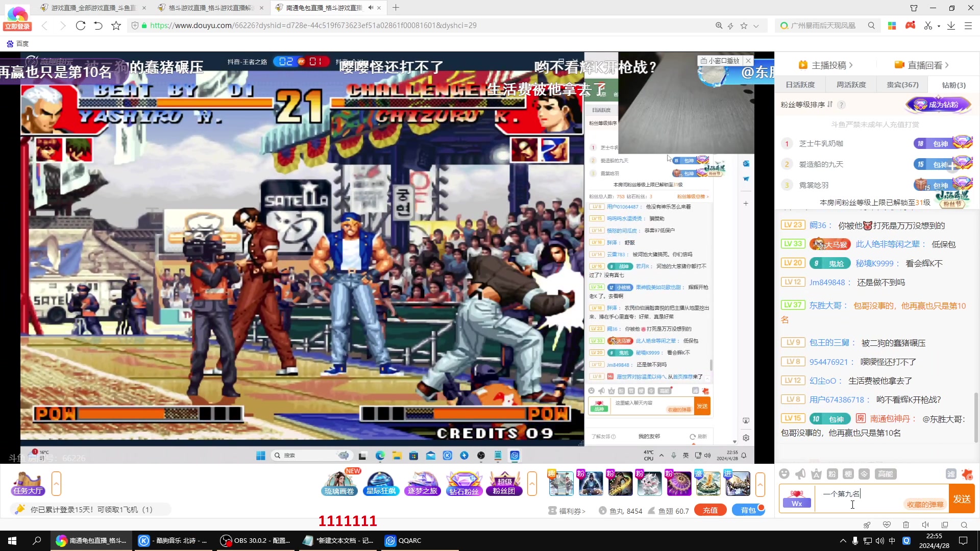Click the red gamepad icon in browser toolbar
980x551 pixels.
[x=910, y=26]
